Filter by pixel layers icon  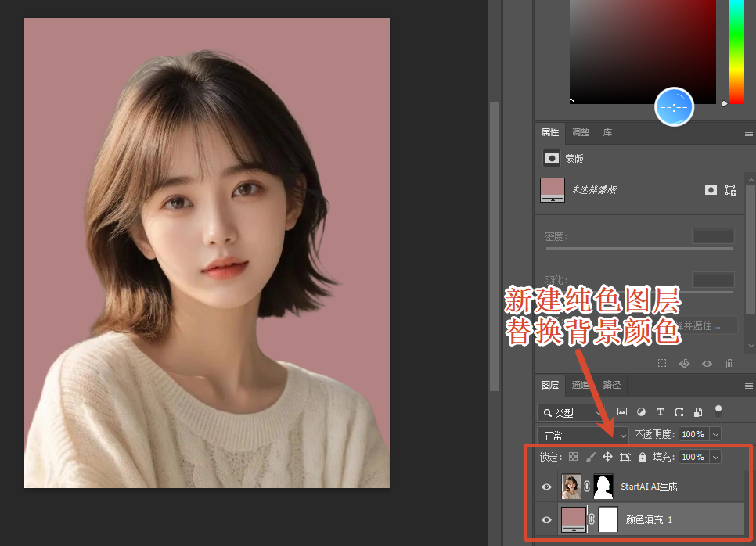pos(622,412)
